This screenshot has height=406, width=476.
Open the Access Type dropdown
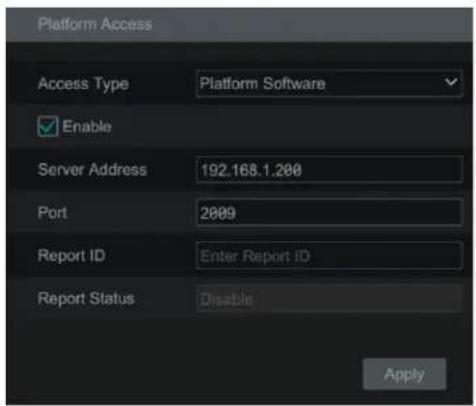coord(329,83)
